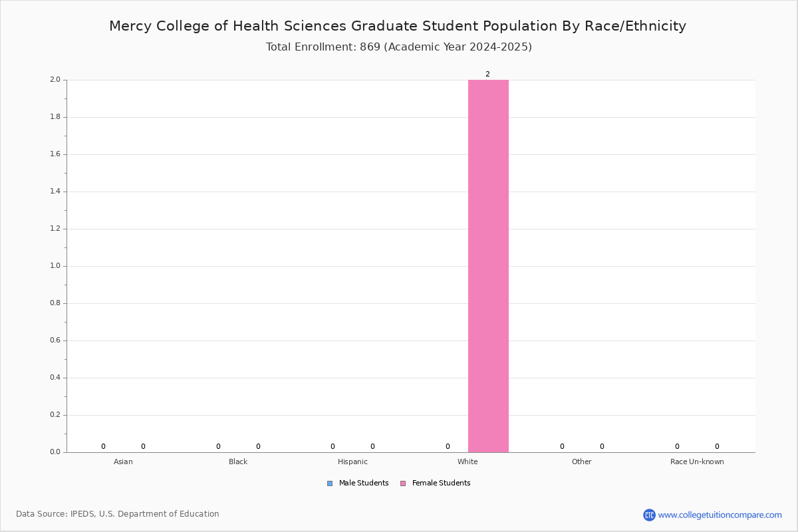Click the chart title text
The width and height of the screenshot is (798, 532).
pyautogui.click(x=398, y=26)
